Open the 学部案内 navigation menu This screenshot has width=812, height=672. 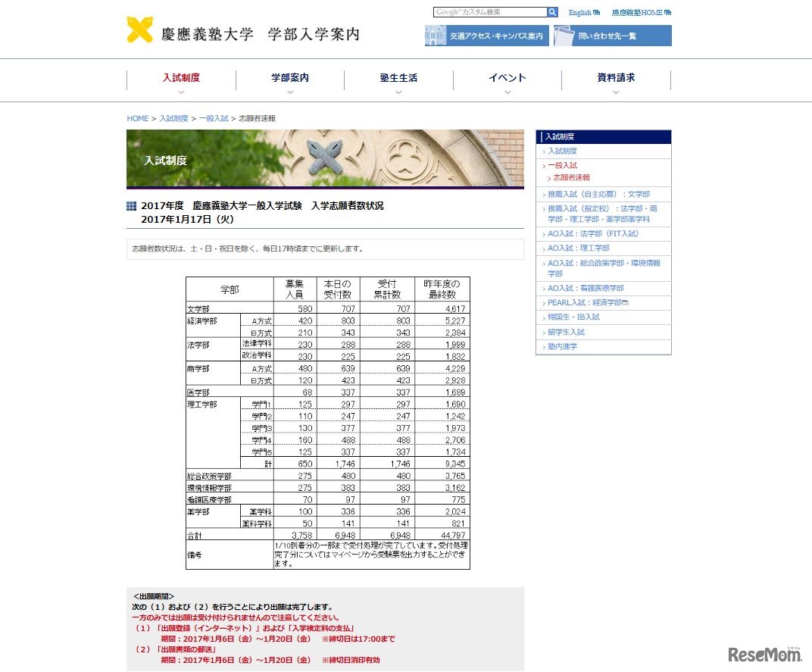(290, 78)
